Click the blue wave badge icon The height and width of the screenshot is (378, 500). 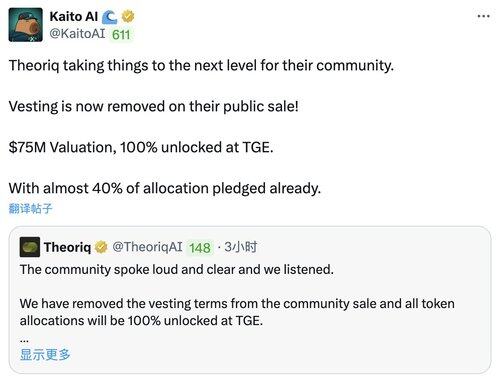click(x=110, y=17)
